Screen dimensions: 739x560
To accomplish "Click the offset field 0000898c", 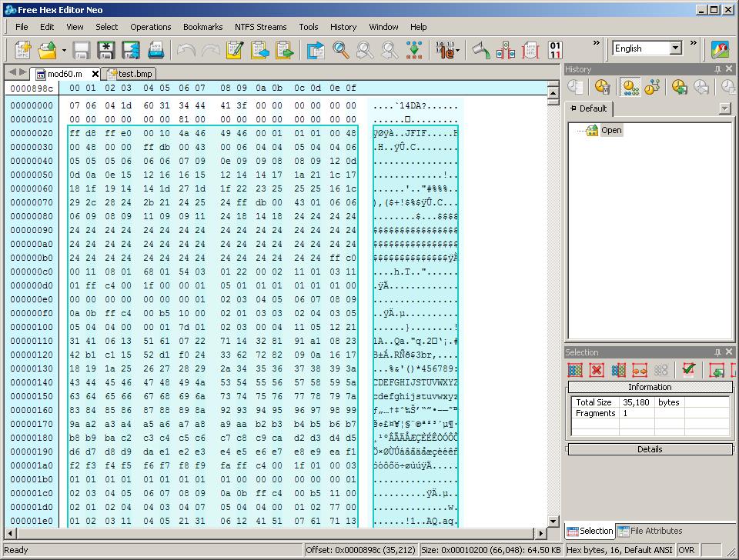I will coord(32,88).
